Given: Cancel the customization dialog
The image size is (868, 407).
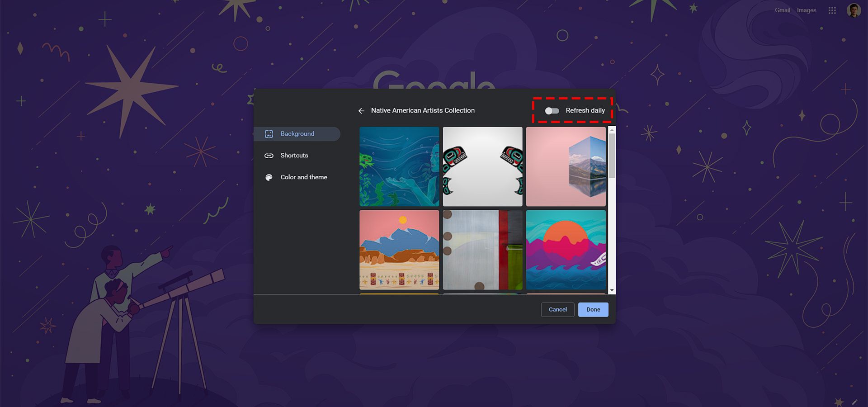Looking at the screenshot, I should (557, 310).
